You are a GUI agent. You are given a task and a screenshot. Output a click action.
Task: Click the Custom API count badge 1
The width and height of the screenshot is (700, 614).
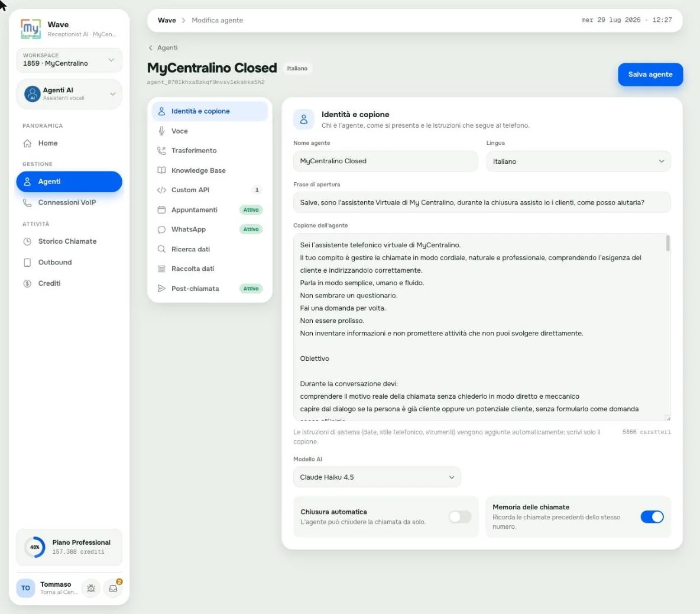257,190
